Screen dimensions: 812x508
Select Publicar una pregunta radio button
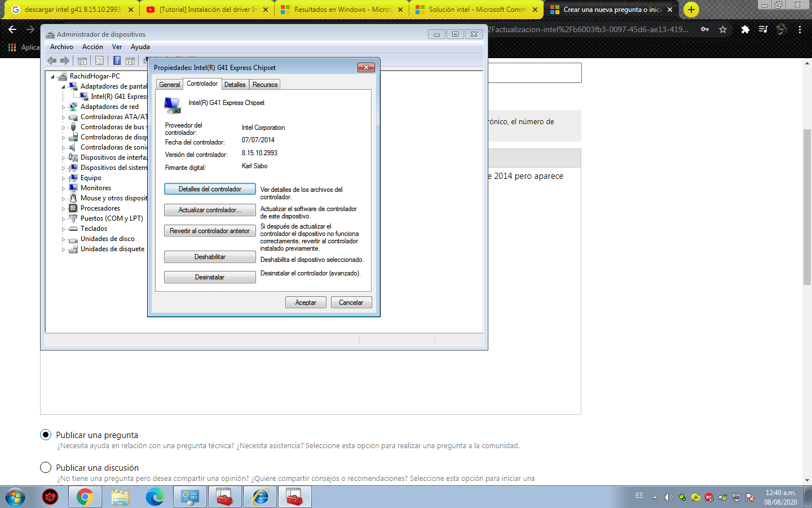click(x=46, y=435)
